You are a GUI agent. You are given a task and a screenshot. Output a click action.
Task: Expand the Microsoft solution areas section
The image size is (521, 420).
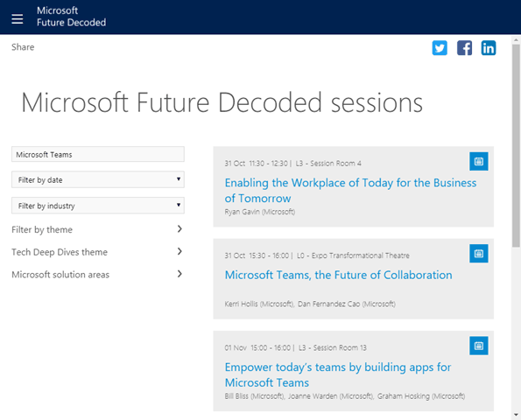(97, 275)
